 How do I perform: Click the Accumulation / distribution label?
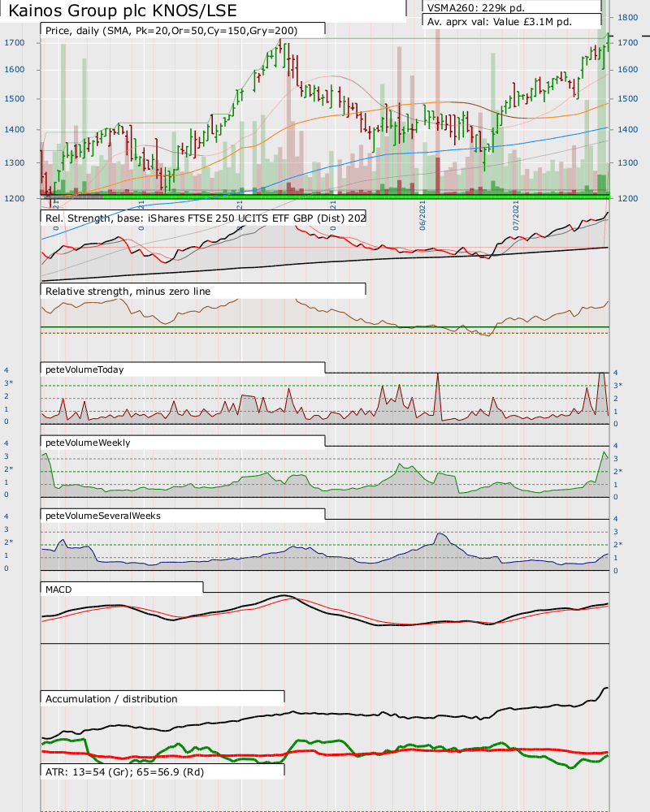(x=111, y=698)
